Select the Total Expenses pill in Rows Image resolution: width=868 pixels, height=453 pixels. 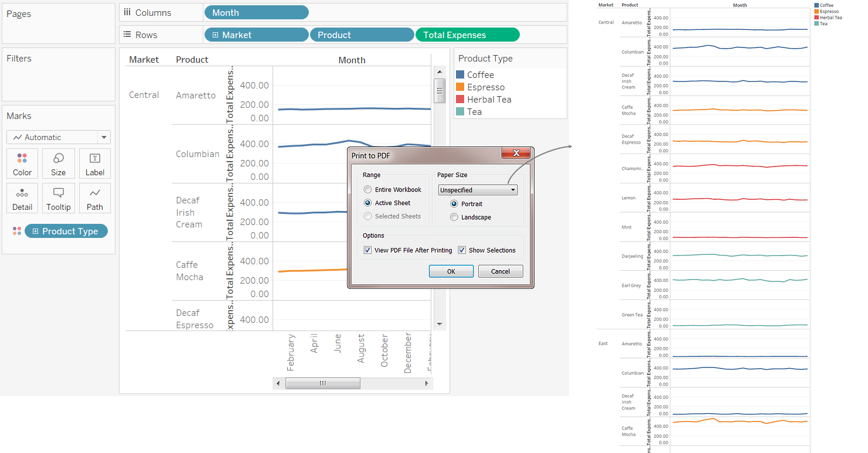[467, 35]
